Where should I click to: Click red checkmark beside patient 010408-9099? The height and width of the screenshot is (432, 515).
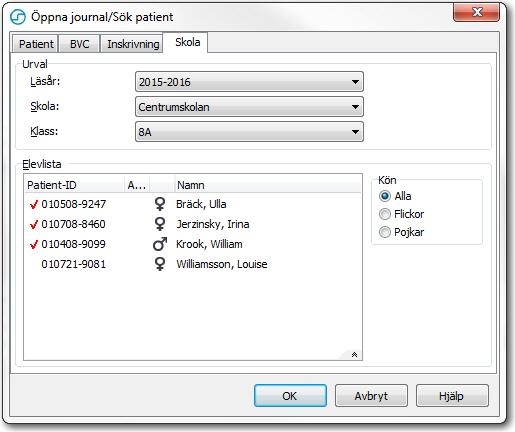[x=34, y=244]
